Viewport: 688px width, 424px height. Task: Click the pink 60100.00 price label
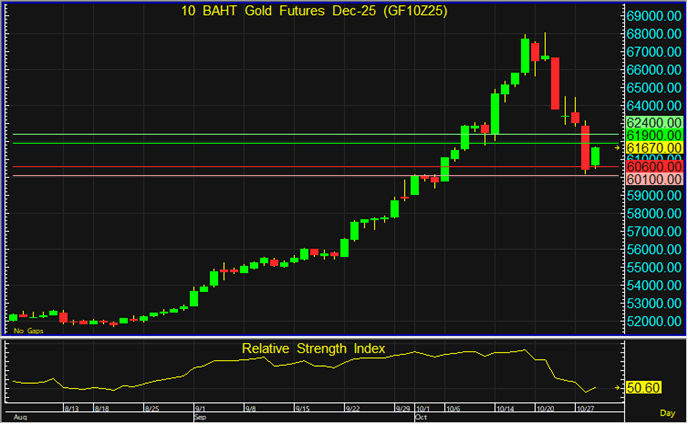[653, 178]
